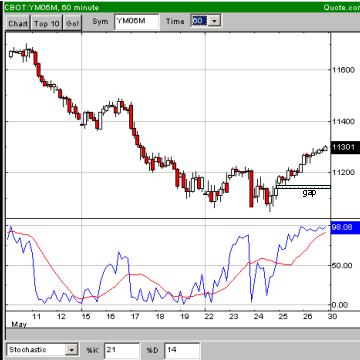Click the Time label
360x360 pixels.
pos(175,21)
